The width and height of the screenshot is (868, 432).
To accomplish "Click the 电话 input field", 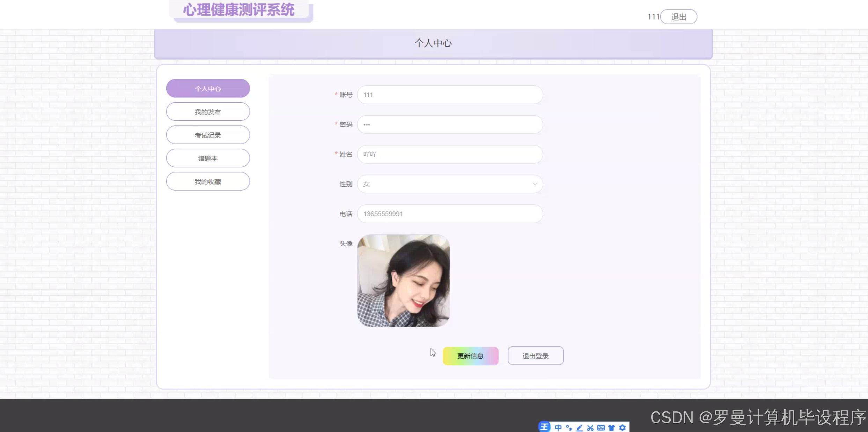I will coord(450,214).
